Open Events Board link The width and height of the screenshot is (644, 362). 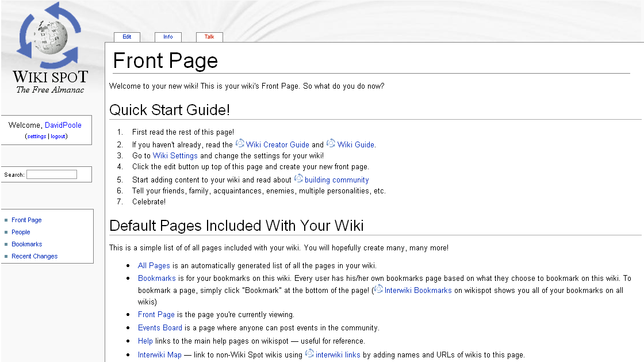[160, 328]
